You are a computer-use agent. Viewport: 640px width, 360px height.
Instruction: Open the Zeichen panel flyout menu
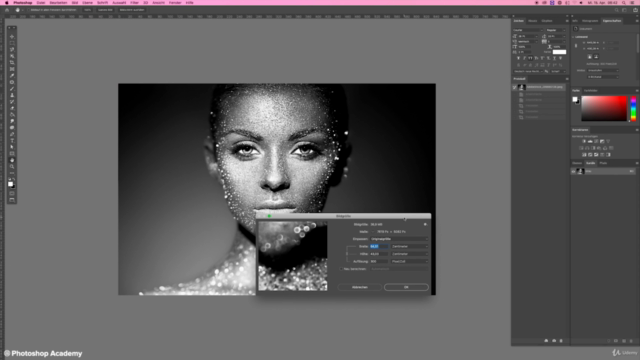tap(567, 21)
